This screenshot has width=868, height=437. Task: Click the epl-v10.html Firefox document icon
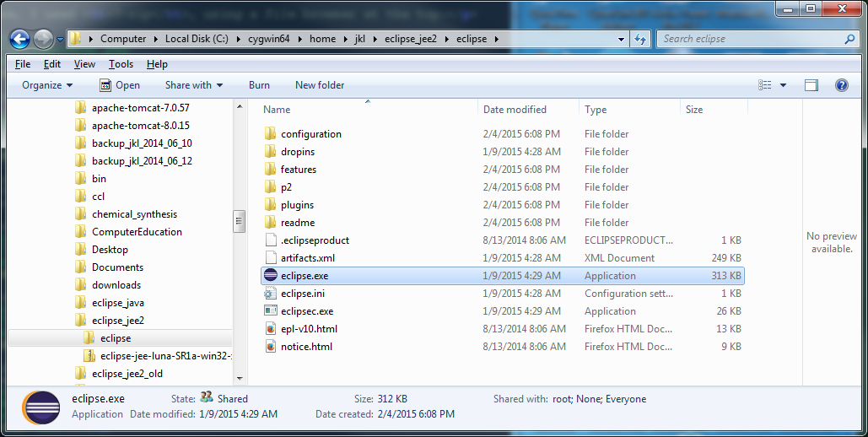(271, 329)
